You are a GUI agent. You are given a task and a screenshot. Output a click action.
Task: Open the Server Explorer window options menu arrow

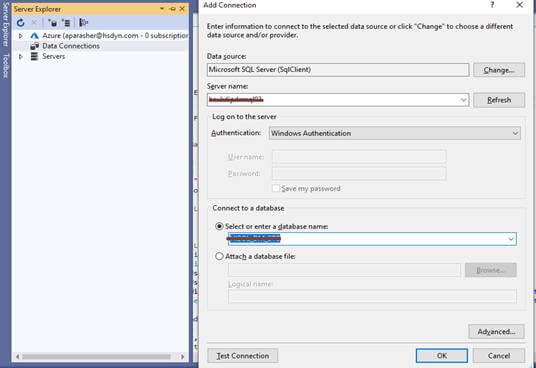click(x=162, y=9)
